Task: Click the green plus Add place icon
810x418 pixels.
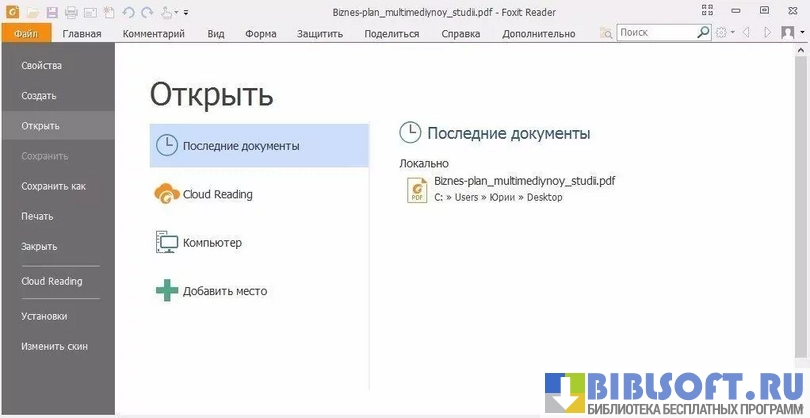Action: point(166,291)
